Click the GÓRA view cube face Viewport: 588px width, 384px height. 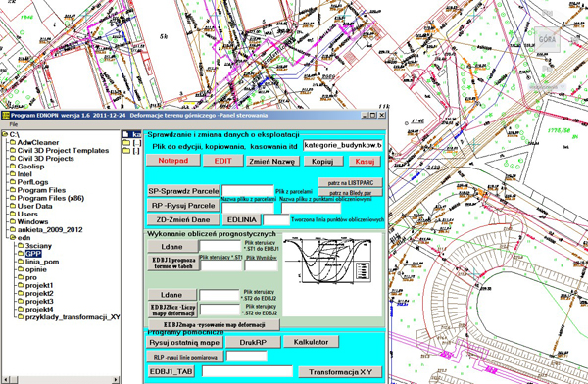(x=547, y=39)
